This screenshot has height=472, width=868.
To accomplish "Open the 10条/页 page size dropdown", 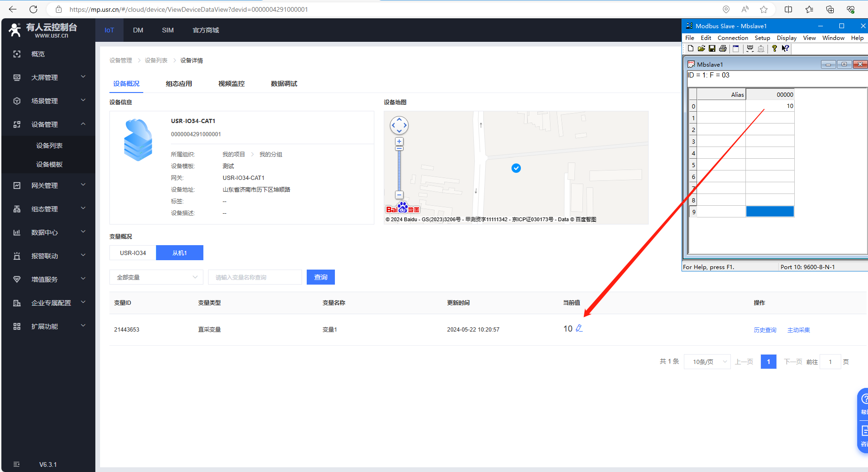I will tap(707, 362).
